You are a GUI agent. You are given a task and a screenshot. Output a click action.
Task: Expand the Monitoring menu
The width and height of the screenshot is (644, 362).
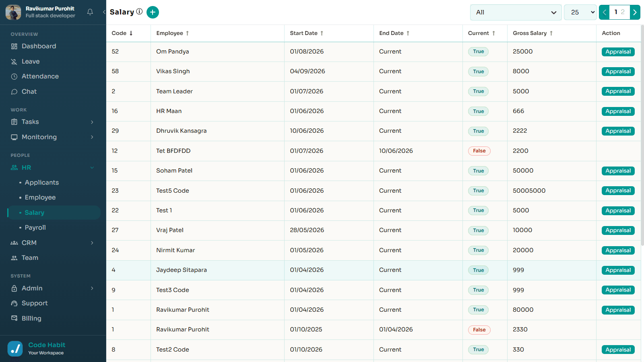click(53, 137)
